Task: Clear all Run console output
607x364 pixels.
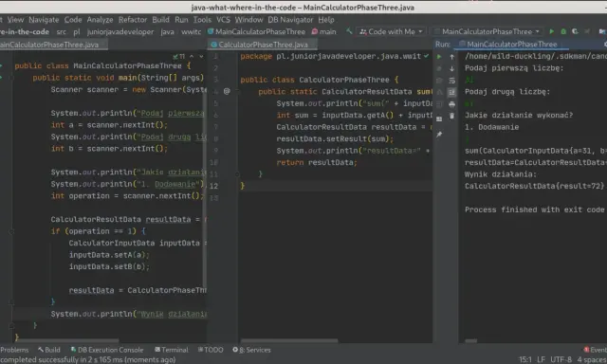Action: coord(451,116)
